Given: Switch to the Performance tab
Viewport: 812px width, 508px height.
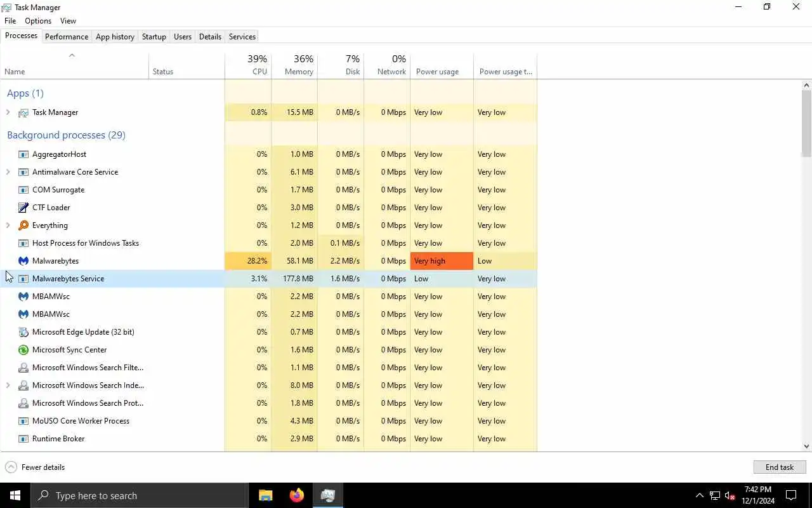Looking at the screenshot, I should (x=67, y=37).
